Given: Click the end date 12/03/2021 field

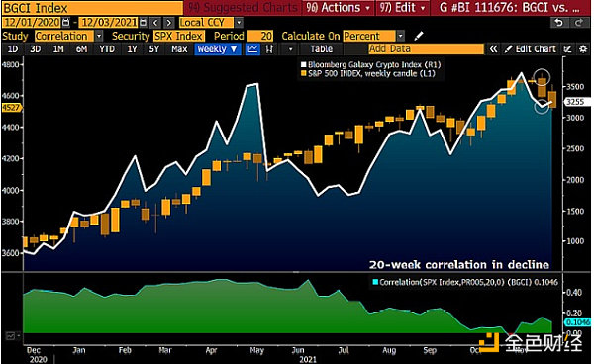Looking at the screenshot, I should (x=109, y=23).
